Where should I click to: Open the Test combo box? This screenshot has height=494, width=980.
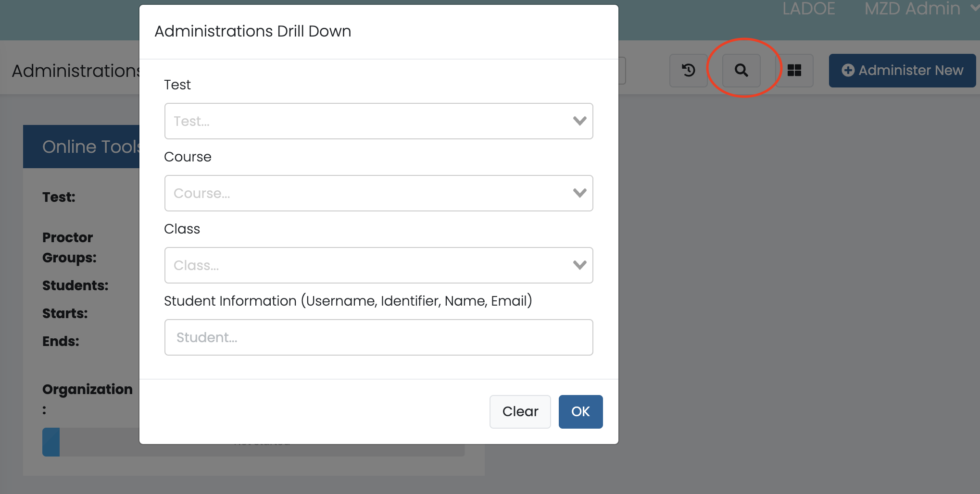click(x=365, y=121)
